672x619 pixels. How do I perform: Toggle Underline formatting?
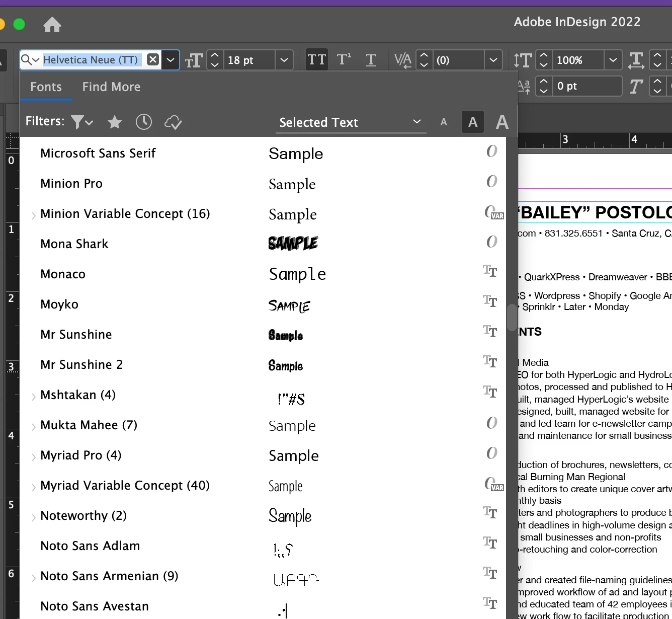371,60
